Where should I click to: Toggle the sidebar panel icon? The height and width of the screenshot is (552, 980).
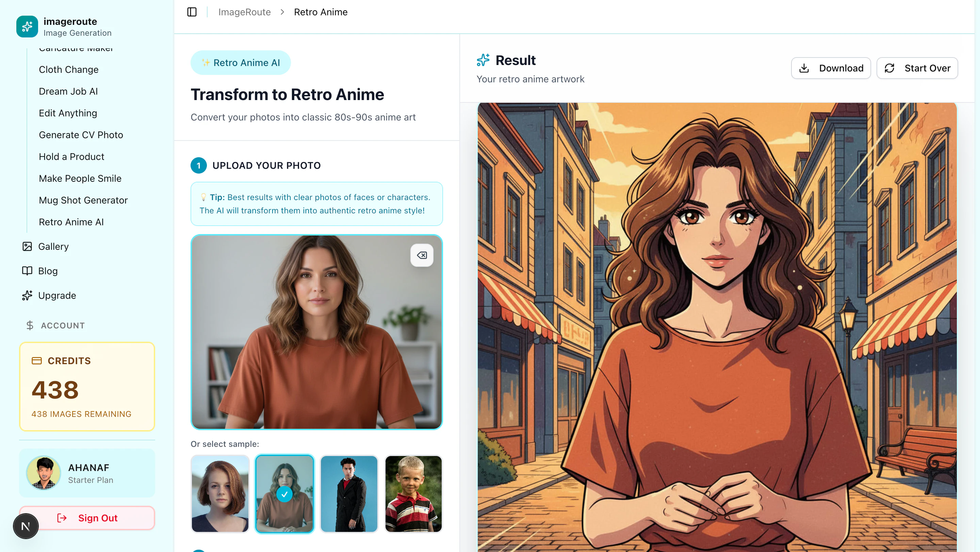192,12
